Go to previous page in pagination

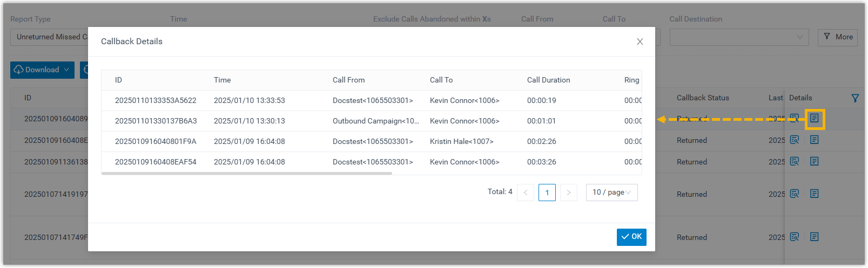point(525,193)
